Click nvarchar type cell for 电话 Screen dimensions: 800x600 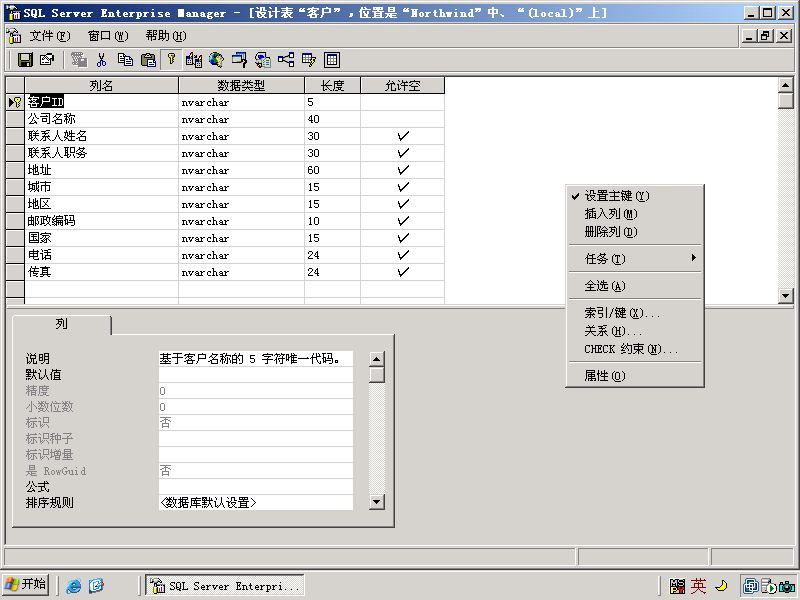coord(241,255)
